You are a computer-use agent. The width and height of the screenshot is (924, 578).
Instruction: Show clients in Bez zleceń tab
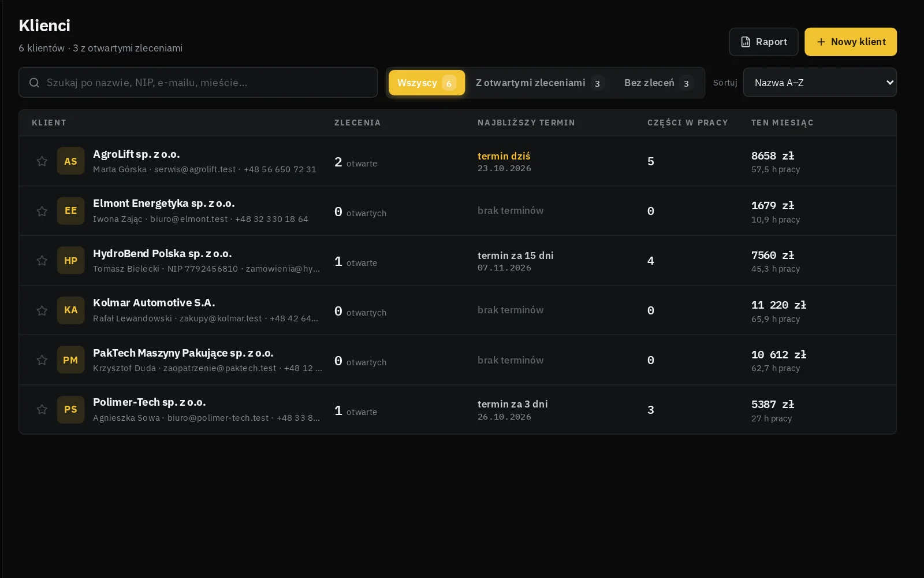(x=658, y=83)
